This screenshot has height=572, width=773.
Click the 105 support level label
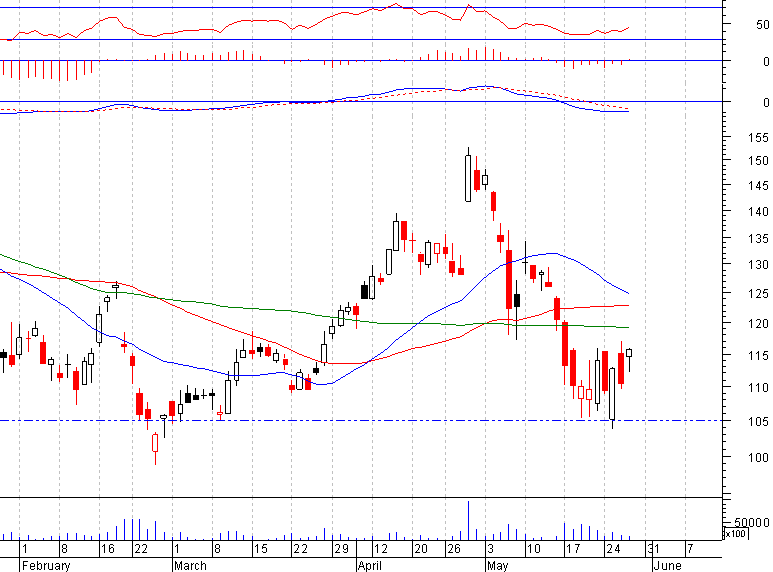click(758, 422)
